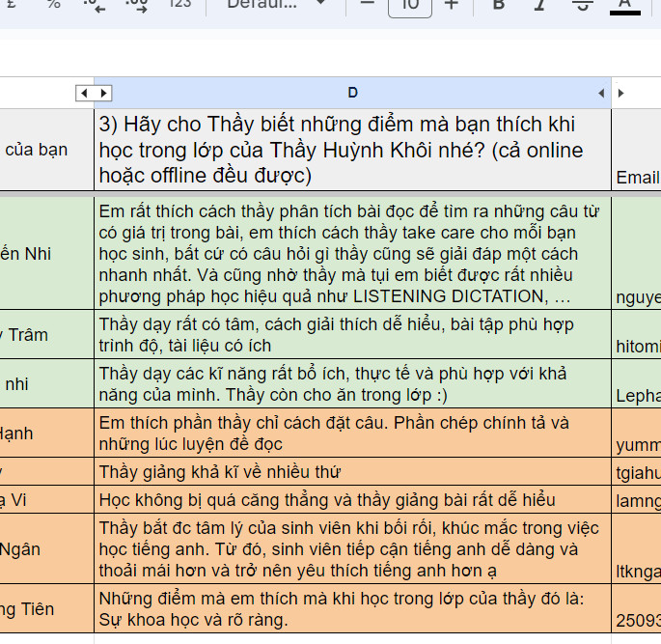Toggle bold formatting
Screen dimensions: 661x644
coord(499,3)
